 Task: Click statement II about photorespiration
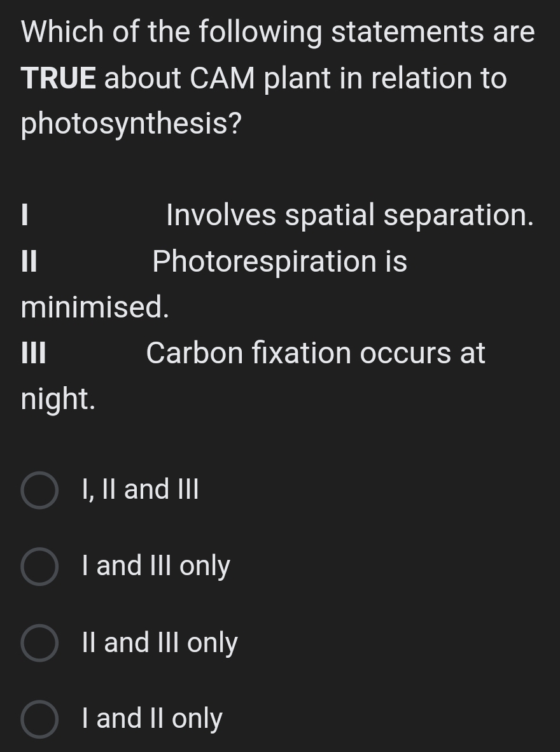coord(279,261)
